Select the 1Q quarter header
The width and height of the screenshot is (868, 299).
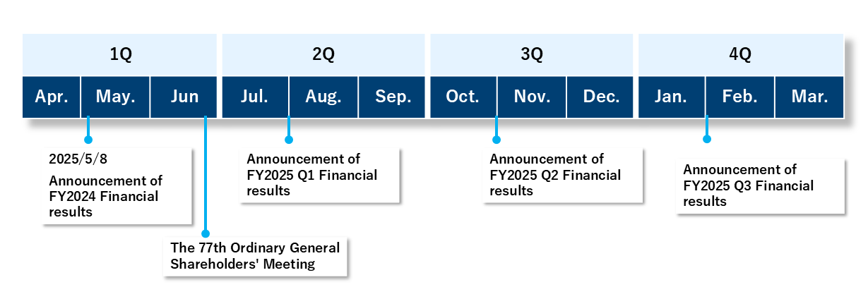tap(119, 54)
